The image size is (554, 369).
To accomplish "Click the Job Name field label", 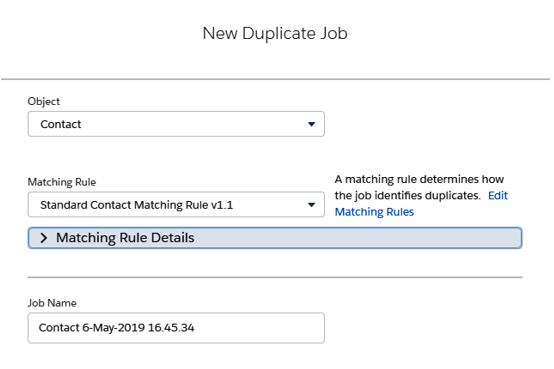I will [52, 303].
